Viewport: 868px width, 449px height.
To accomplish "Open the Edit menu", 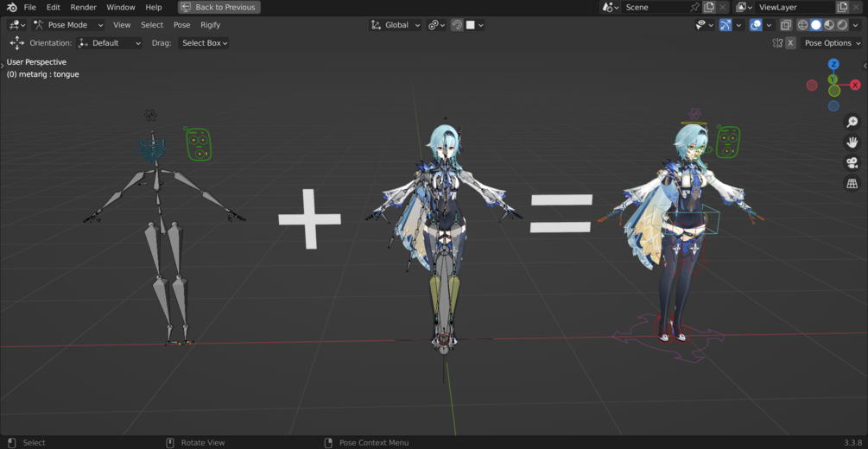I will pyautogui.click(x=54, y=7).
